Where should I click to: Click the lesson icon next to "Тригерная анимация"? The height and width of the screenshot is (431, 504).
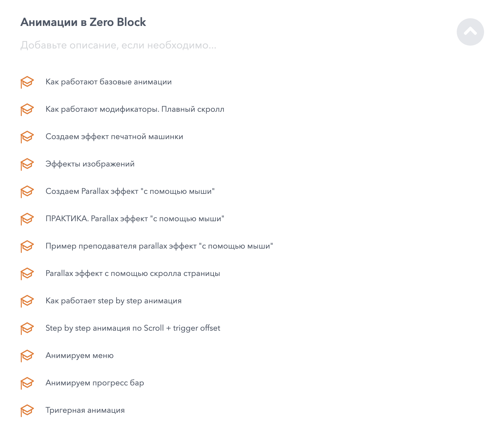point(27,410)
